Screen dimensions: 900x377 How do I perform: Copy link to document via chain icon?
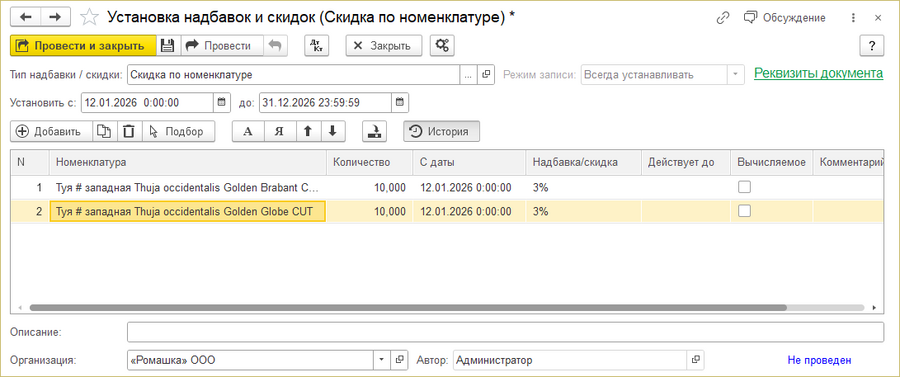tap(723, 18)
